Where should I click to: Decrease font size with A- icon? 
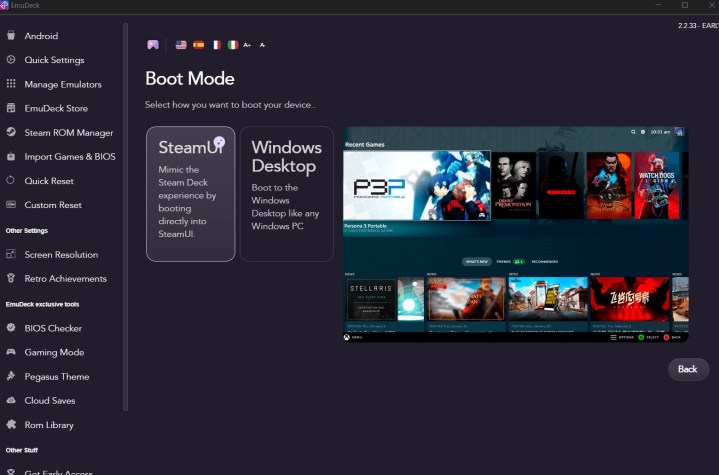[x=262, y=45]
